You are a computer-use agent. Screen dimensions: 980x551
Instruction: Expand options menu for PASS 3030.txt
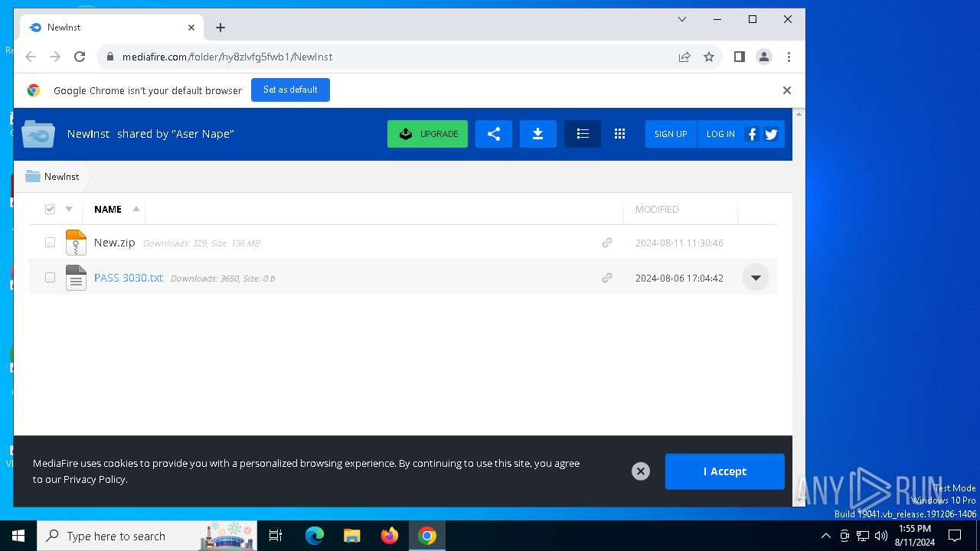pyautogui.click(x=756, y=278)
